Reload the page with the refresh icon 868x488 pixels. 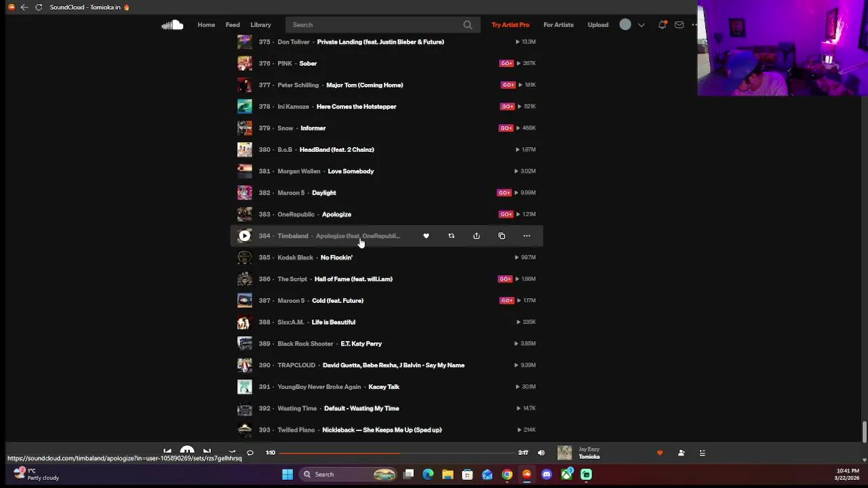coord(39,7)
